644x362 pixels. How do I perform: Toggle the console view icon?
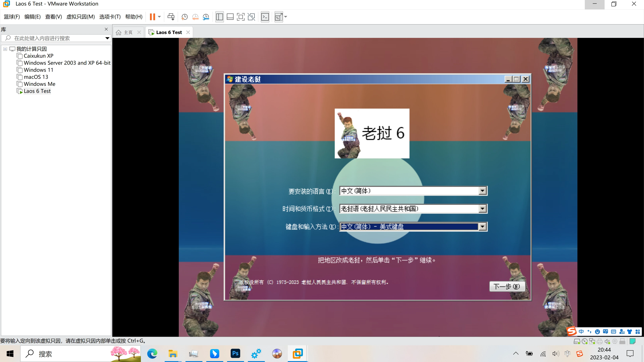pyautogui.click(x=265, y=17)
